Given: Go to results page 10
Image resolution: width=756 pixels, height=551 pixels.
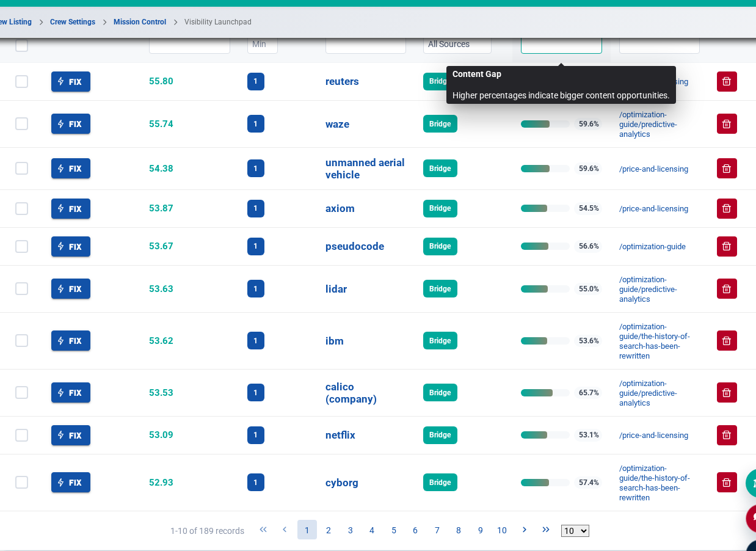Looking at the screenshot, I should coord(502,530).
